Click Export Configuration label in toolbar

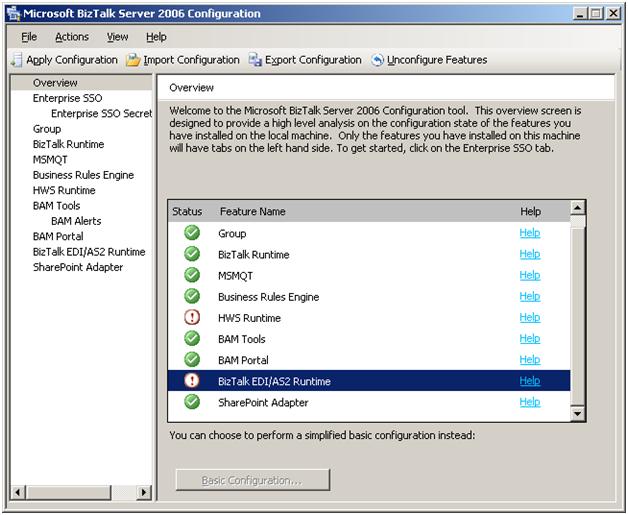313,60
